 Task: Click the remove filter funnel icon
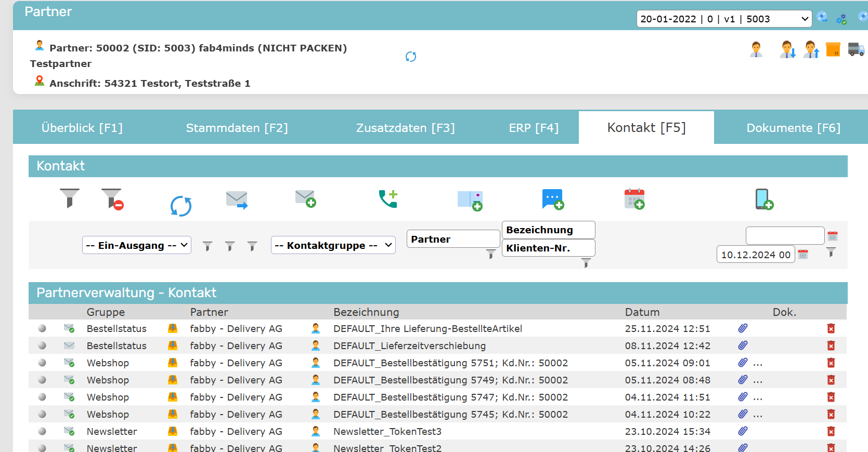(112, 199)
